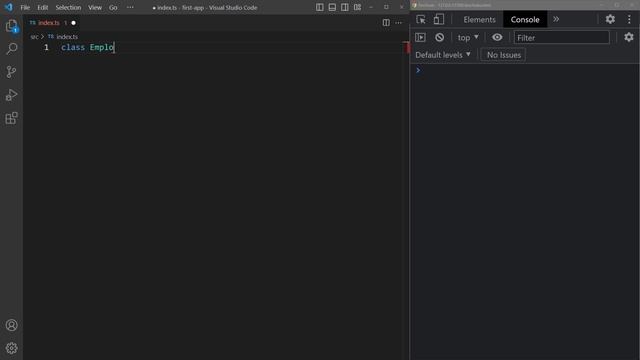The image size is (640, 360).
Task: Close the unsaved index.ts tab dot
Action: [73, 23]
